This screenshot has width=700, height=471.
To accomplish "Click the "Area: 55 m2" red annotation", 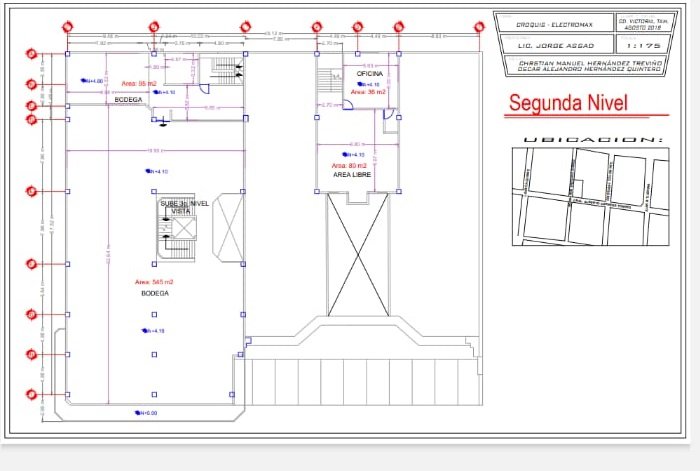I will (139, 83).
